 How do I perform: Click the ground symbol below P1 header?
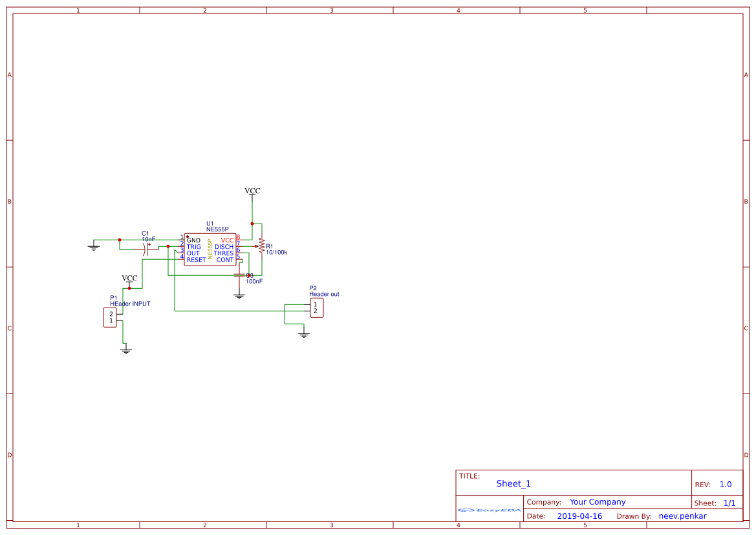pyautogui.click(x=125, y=349)
